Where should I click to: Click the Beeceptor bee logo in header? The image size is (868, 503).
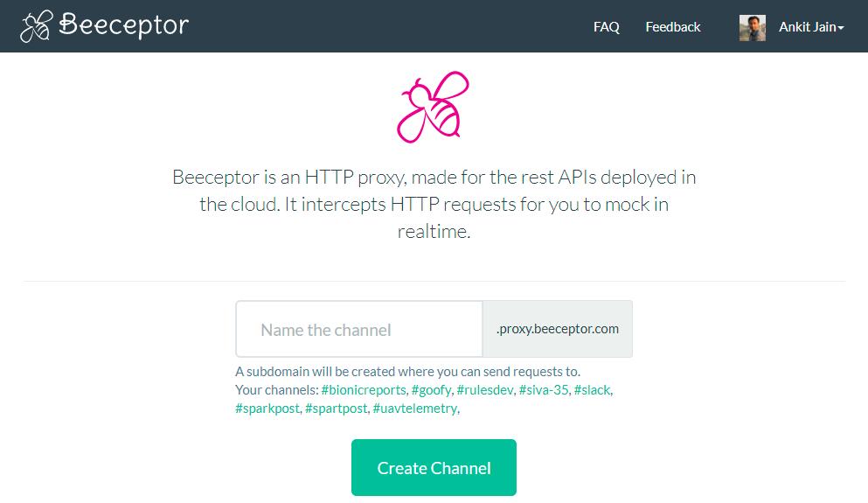pos(37,26)
